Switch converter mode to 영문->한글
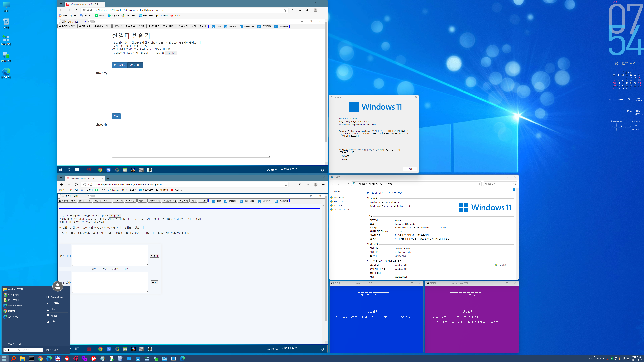The image size is (644, 362). pyautogui.click(x=136, y=65)
